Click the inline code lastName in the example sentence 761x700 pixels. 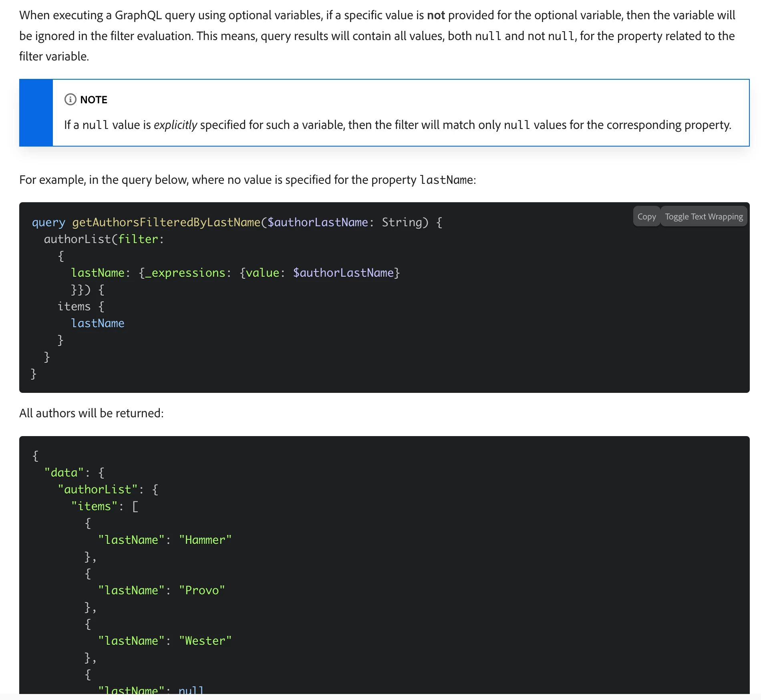[446, 180]
